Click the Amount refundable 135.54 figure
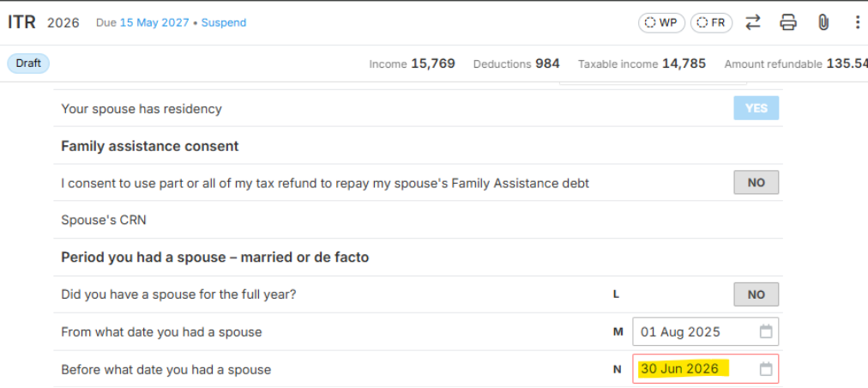 coord(795,64)
